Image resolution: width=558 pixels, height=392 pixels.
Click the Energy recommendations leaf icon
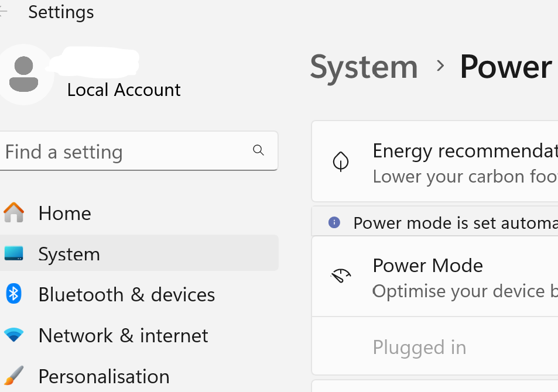click(x=341, y=161)
